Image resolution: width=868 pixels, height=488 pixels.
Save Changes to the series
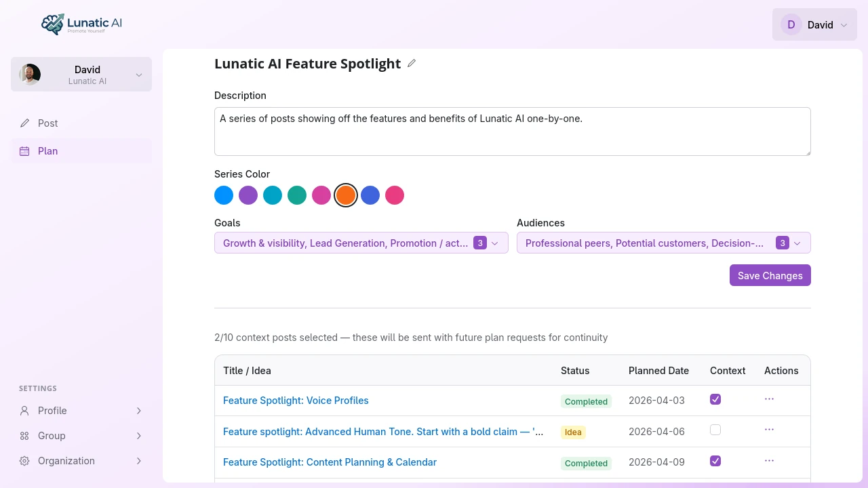point(770,275)
